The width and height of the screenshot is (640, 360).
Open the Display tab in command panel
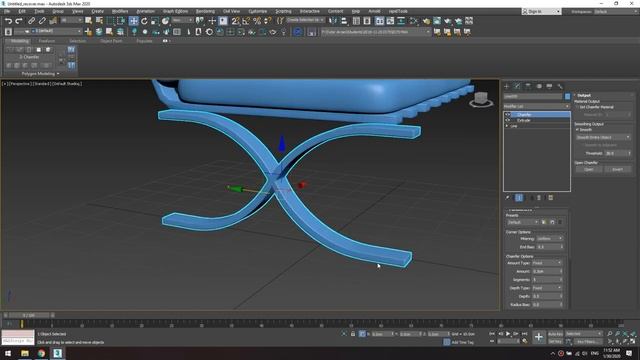[x=549, y=86]
